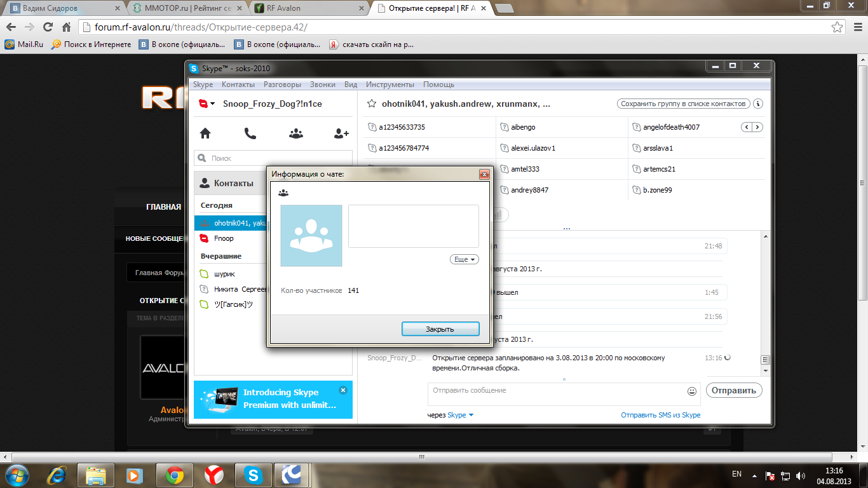Click the phone dial icon in Skype
Image resolution: width=868 pixels, height=488 pixels.
point(250,133)
